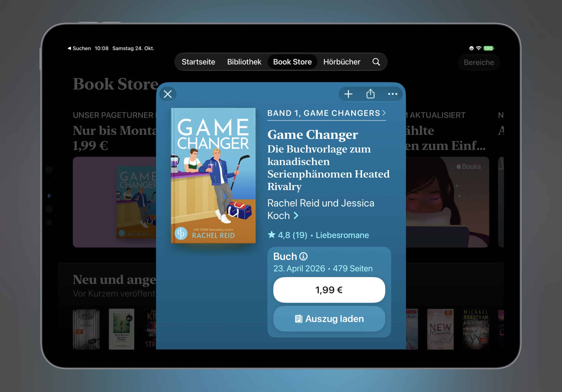Tap the Suchen back arrow in the status bar
Viewport: 562px width, 392px height.
[79, 48]
